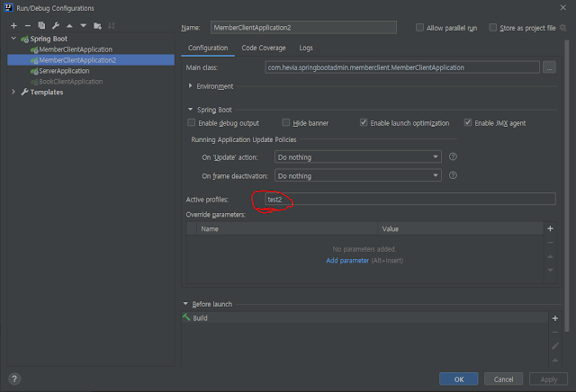This screenshot has height=392, width=576.
Task: Move configuration down in toolbar
Action: (x=84, y=26)
